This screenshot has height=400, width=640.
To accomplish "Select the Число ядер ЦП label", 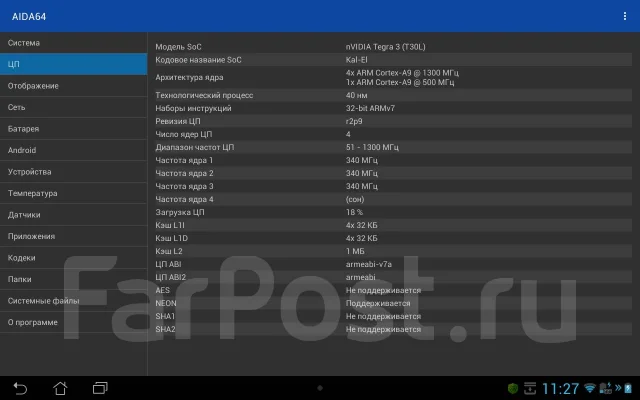I will pos(184,134).
